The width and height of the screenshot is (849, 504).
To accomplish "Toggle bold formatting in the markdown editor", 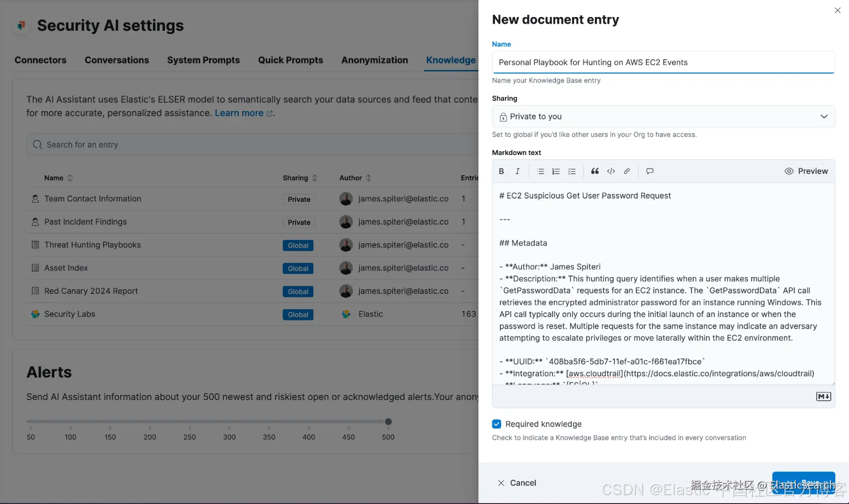I will coord(502,171).
